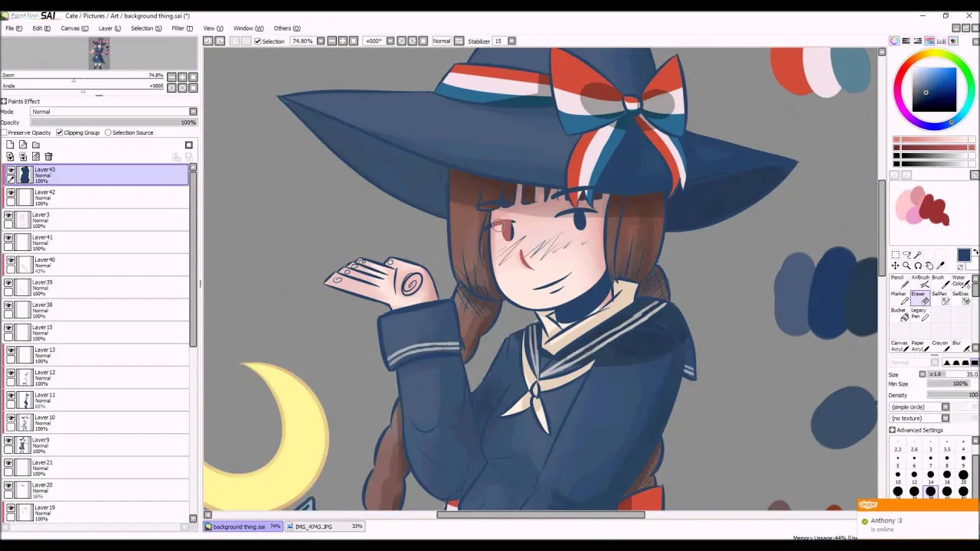
Task: Click zoom in plus button in navigator
Action: pos(182,77)
